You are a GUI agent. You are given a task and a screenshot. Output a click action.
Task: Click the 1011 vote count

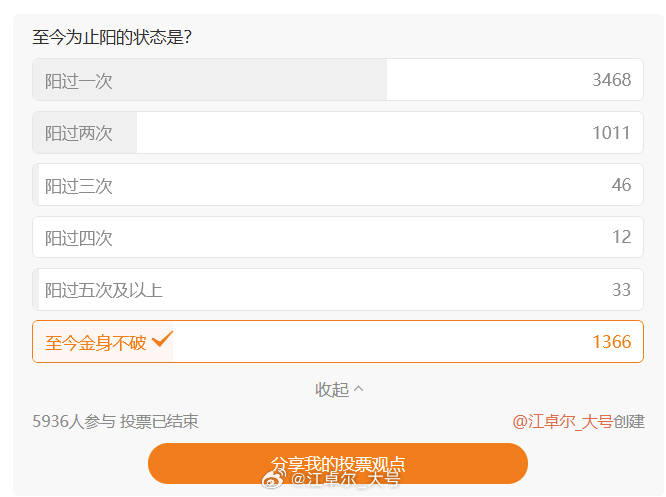click(612, 133)
